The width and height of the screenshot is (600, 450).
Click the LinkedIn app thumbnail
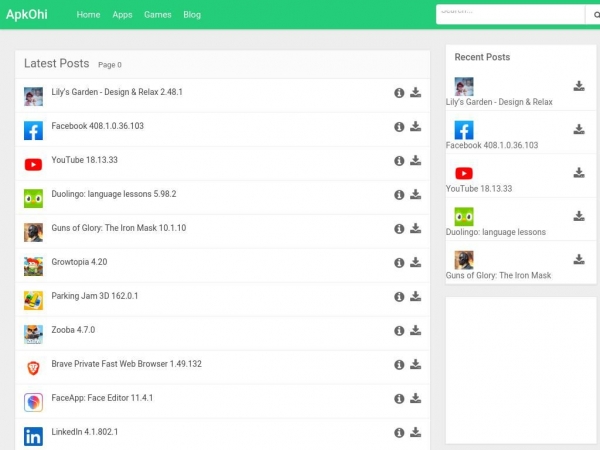[33, 437]
